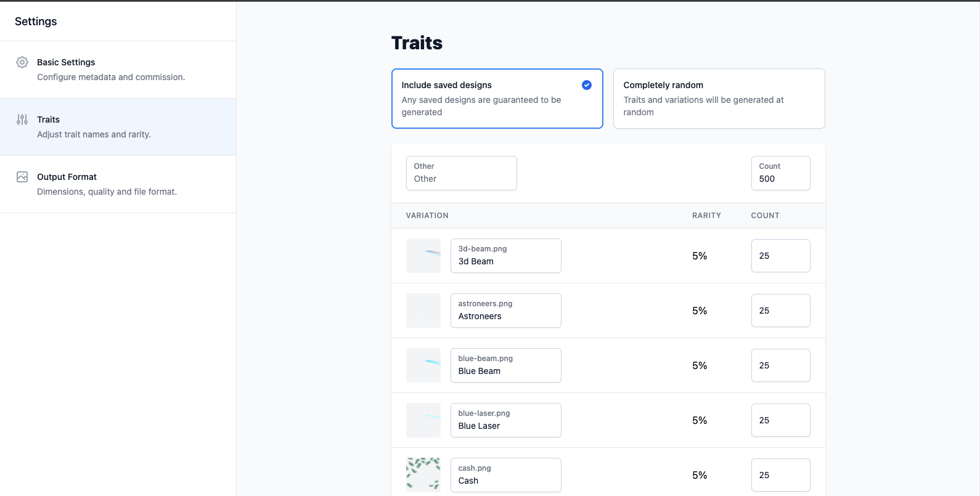Image resolution: width=980 pixels, height=496 pixels.
Task: Click the Settings sidebar title
Action: pos(36,22)
